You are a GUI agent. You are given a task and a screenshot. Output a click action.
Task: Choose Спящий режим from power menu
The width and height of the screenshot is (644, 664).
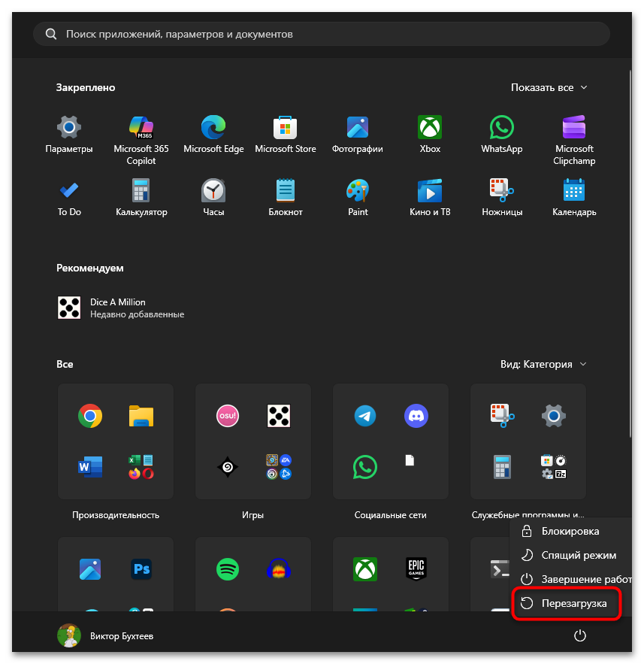570,555
